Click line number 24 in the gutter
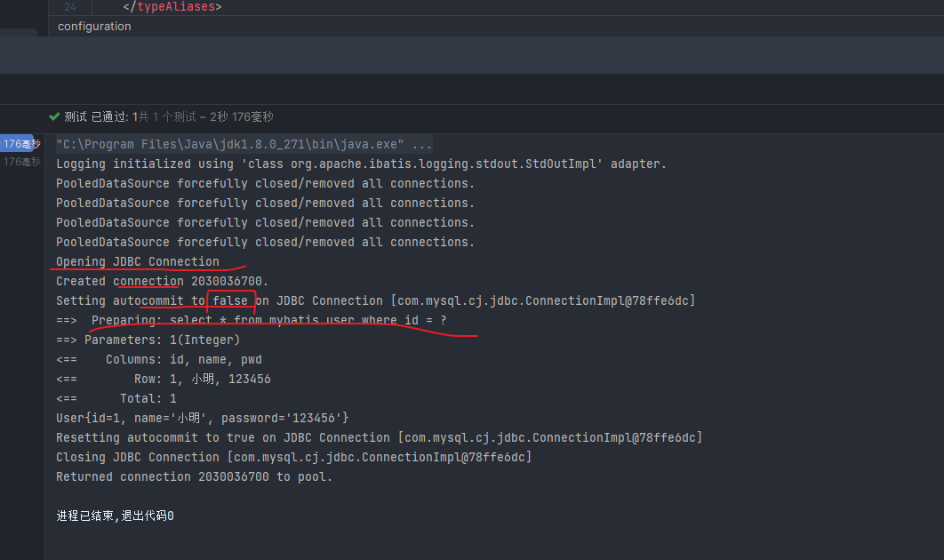944x560 pixels. (70, 7)
